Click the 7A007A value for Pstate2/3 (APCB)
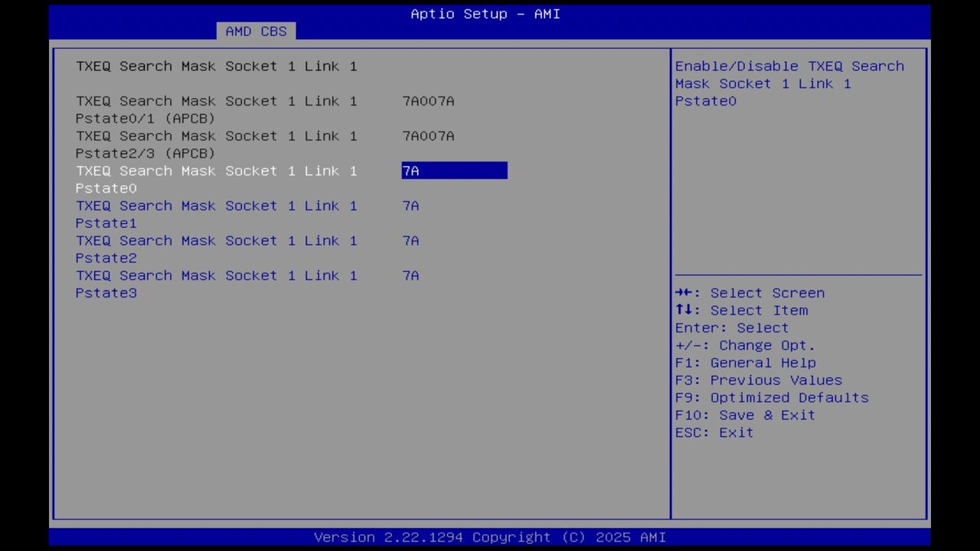 click(x=428, y=135)
